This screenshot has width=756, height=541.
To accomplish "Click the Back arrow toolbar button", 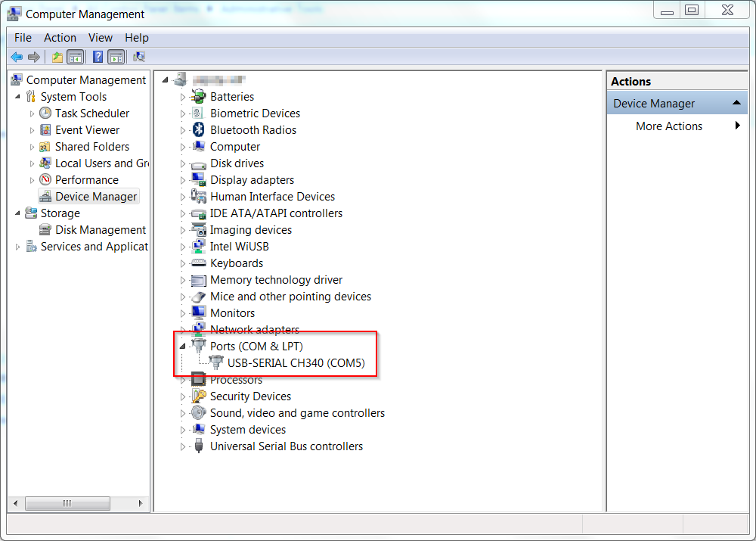I will (x=17, y=57).
